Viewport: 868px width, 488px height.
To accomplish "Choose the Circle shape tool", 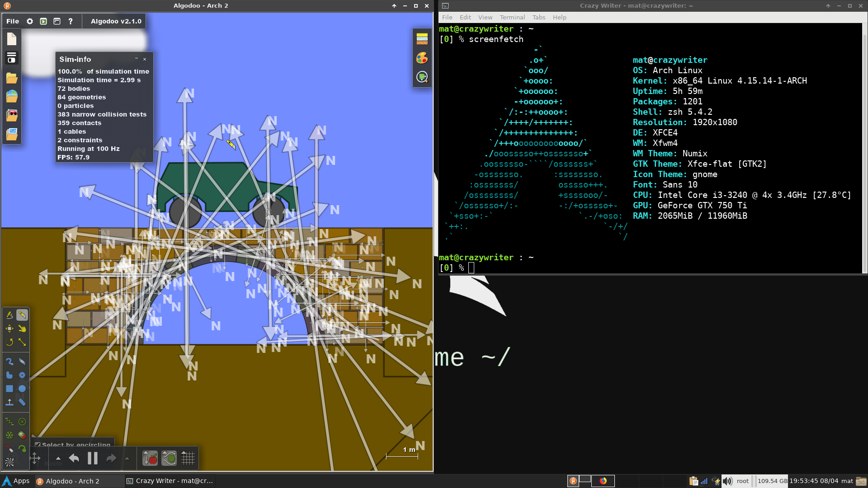I will tap(22, 389).
